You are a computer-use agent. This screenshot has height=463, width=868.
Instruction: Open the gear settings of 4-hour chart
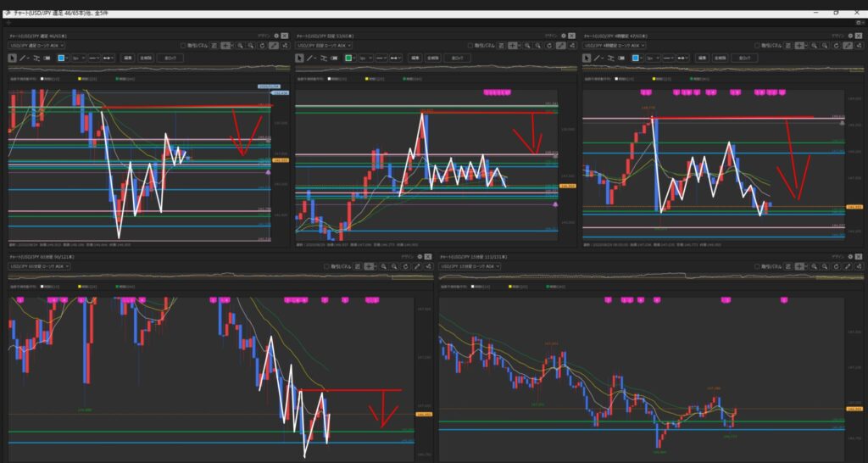pyautogui.click(x=850, y=36)
